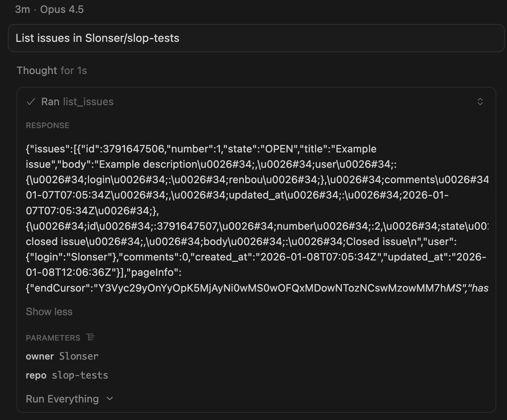Open the Run Everything dropdown

pyautogui.click(x=62, y=399)
